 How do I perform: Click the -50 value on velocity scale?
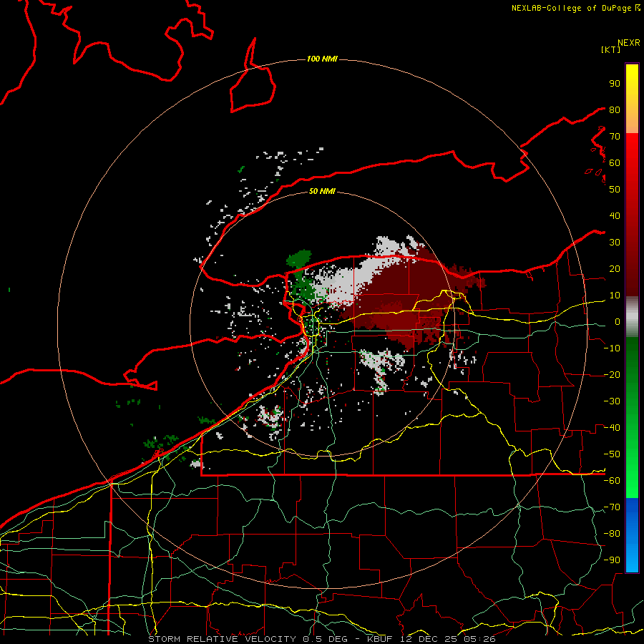click(x=612, y=454)
